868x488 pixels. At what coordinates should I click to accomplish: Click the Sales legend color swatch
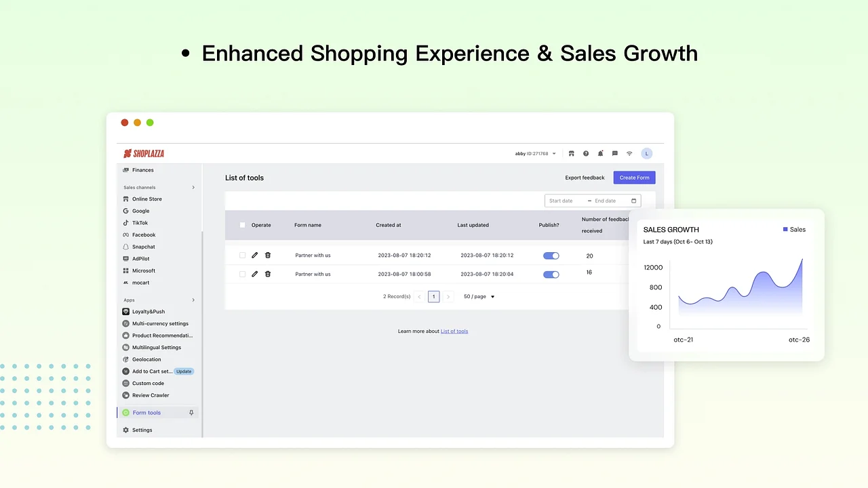pos(785,230)
